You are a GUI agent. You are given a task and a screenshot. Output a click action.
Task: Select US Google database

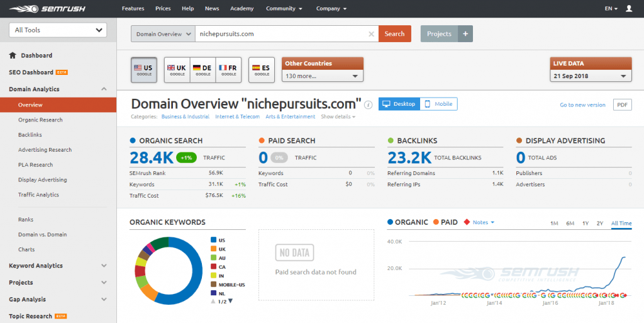pyautogui.click(x=144, y=70)
